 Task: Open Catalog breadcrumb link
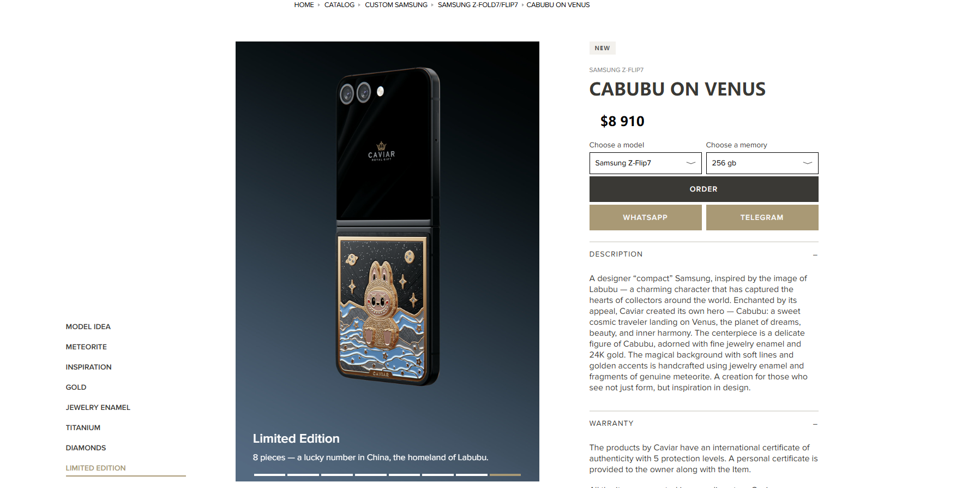pyautogui.click(x=339, y=5)
